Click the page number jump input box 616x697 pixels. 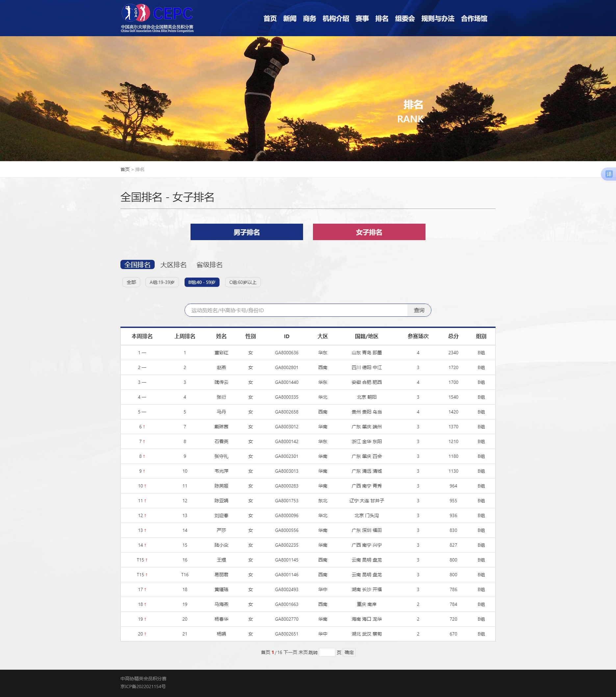pyautogui.click(x=327, y=652)
